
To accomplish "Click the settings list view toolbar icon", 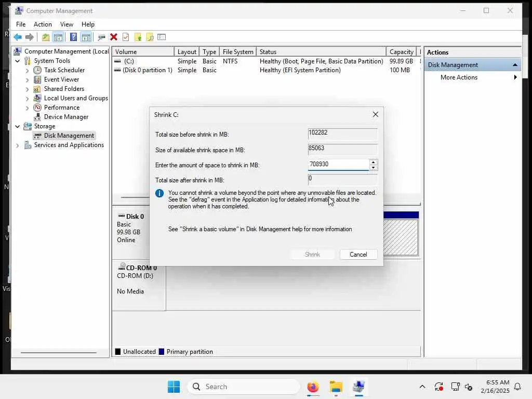I will 162,37.
